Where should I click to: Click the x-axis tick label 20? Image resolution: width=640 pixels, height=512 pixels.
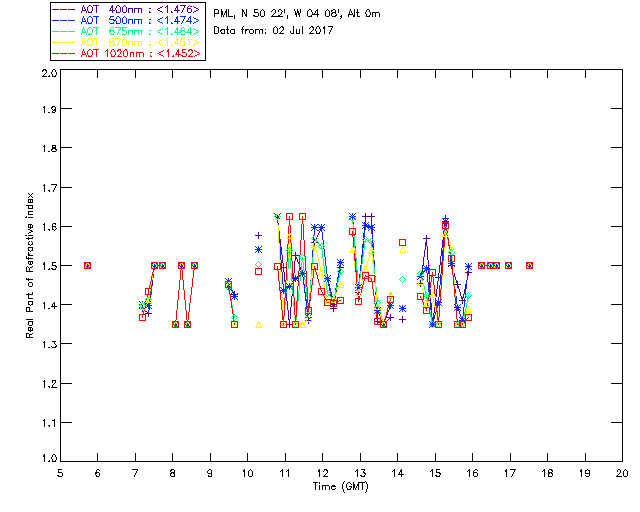tap(622, 473)
